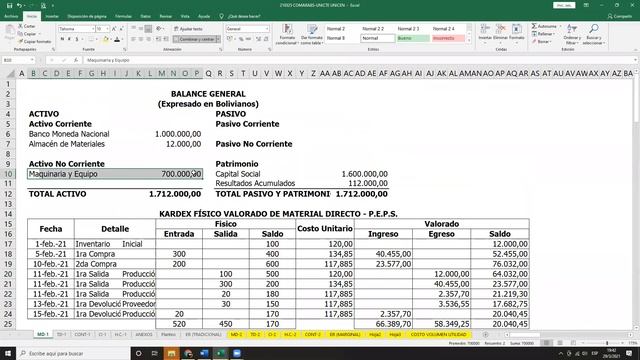Open Combinar y centrar dropdown arrow

218,39
